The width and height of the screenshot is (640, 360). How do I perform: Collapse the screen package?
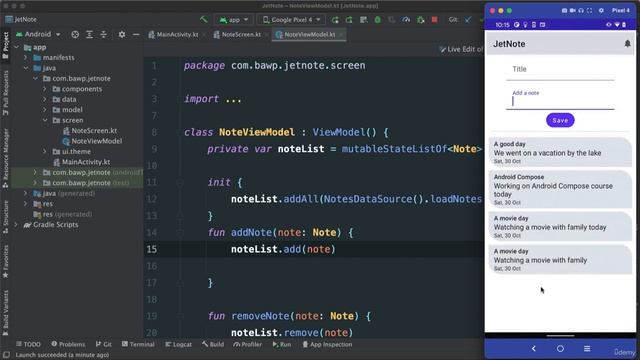[x=45, y=120]
